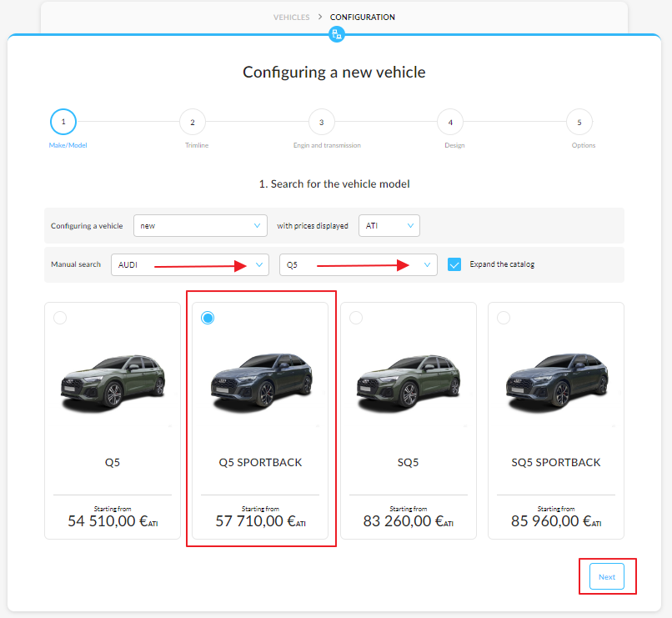Uncheck Expand the catalog checkbox
This screenshot has height=618, width=672.
[x=454, y=264]
